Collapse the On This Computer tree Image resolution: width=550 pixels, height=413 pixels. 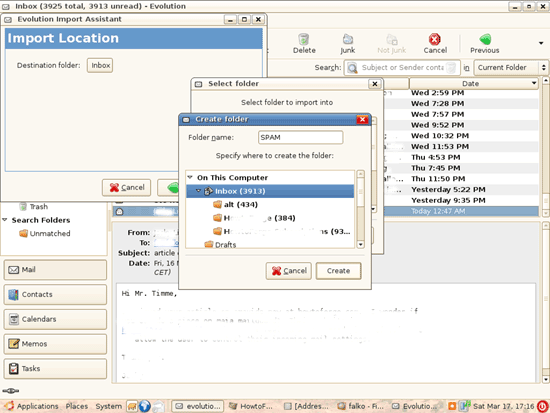click(190, 178)
